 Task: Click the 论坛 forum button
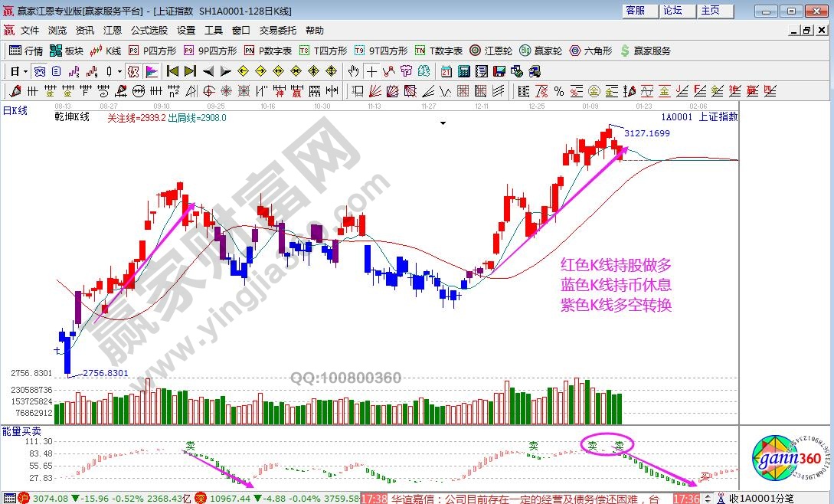pos(672,11)
